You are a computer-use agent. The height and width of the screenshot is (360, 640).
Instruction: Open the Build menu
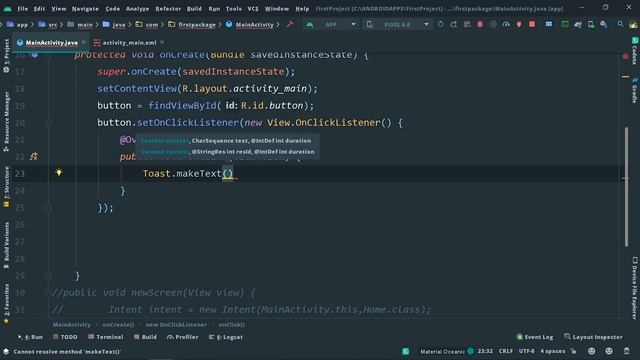tap(194, 9)
